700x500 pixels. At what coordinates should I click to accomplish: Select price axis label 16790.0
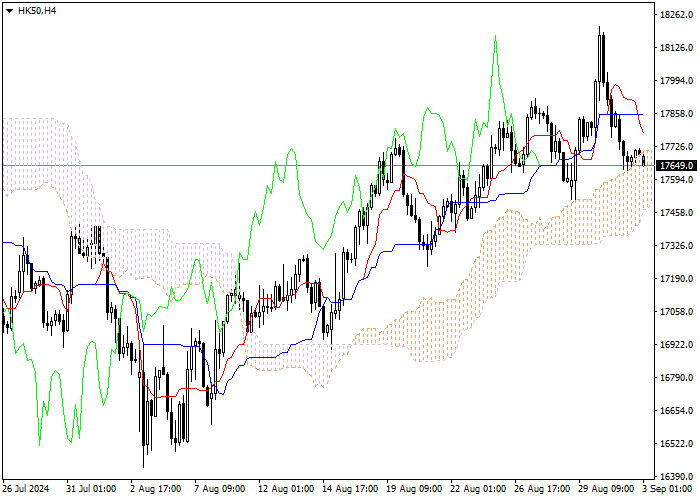676,378
